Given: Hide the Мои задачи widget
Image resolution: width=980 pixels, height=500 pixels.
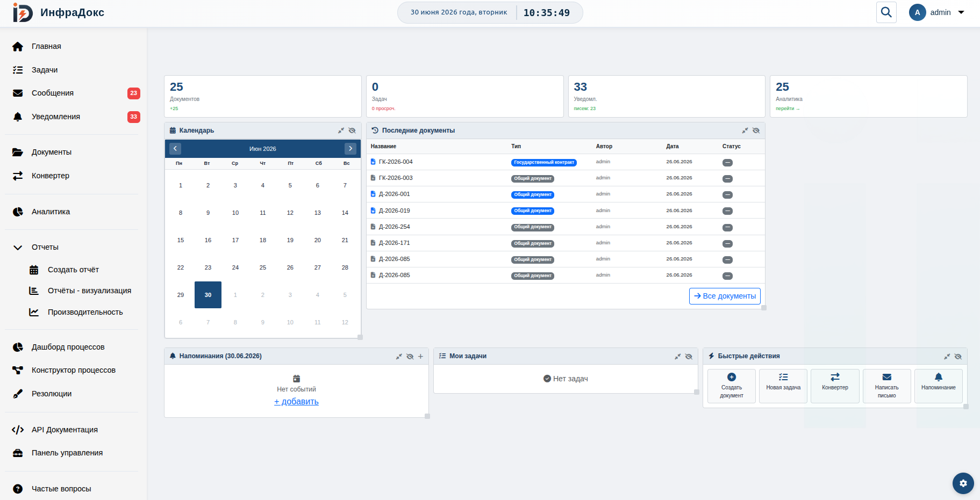Looking at the screenshot, I should click(x=689, y=356).
